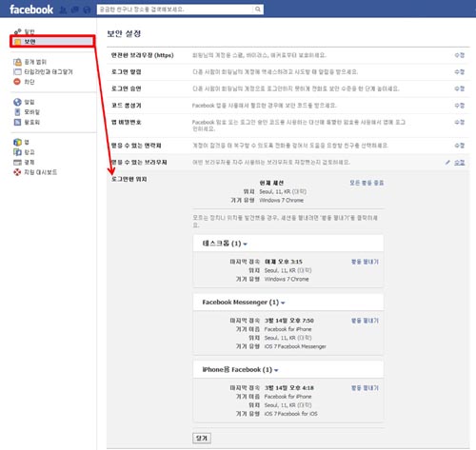This screenshot has height=450, width=476.
Task: End activity for the Facebook Messenger session
Action: click(x=365, y=321)
